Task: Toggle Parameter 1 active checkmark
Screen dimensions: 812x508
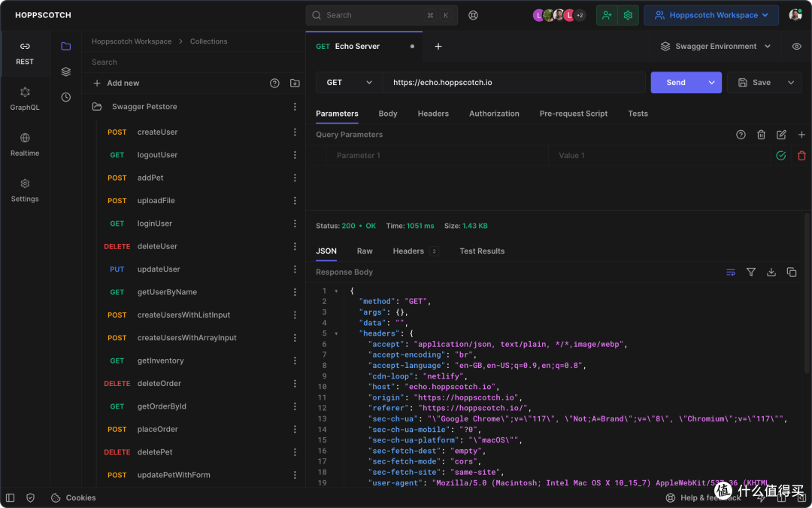Action: pyautogui.click(x=781, y=156)
